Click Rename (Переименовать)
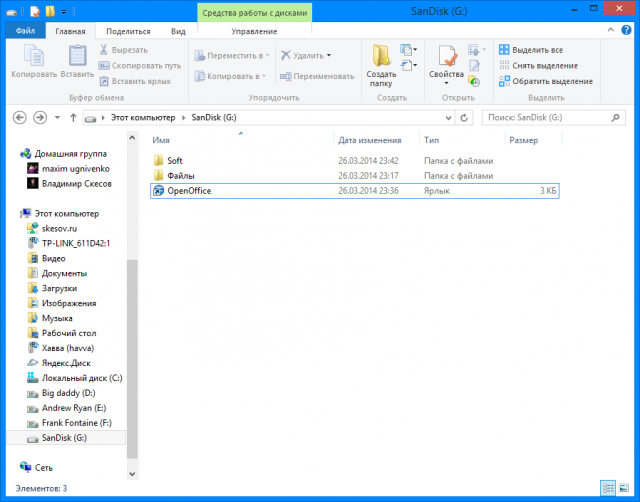640x502 pixels. (x=317, y=76)
